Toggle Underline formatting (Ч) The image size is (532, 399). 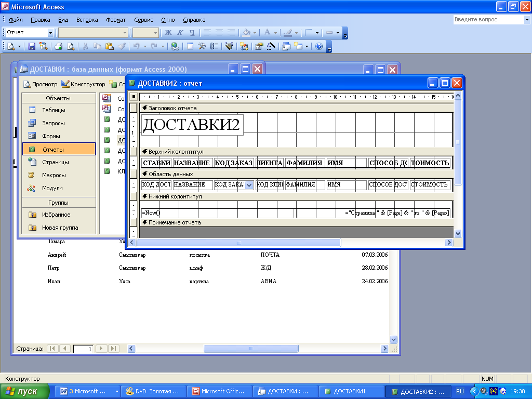[192, 33]
